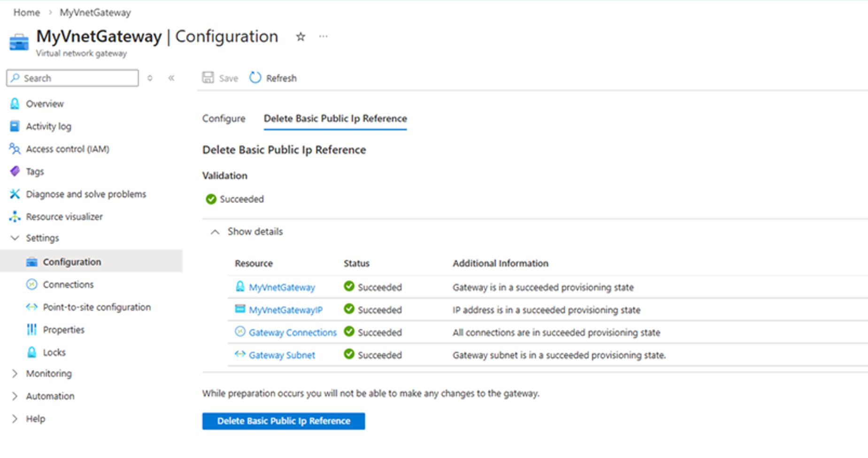Screen dimensions: 868x458
Task: Expand the Monitoring section
Action: [15, 373]
